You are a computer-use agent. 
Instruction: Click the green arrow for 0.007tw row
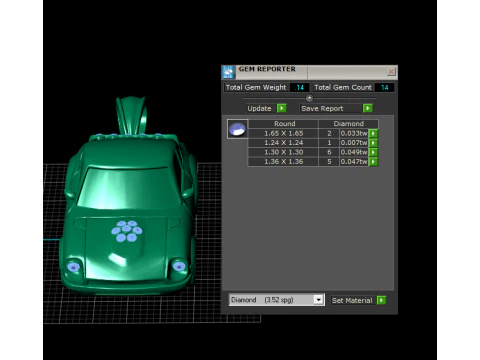pyautogui.click(x=373, y=143)
